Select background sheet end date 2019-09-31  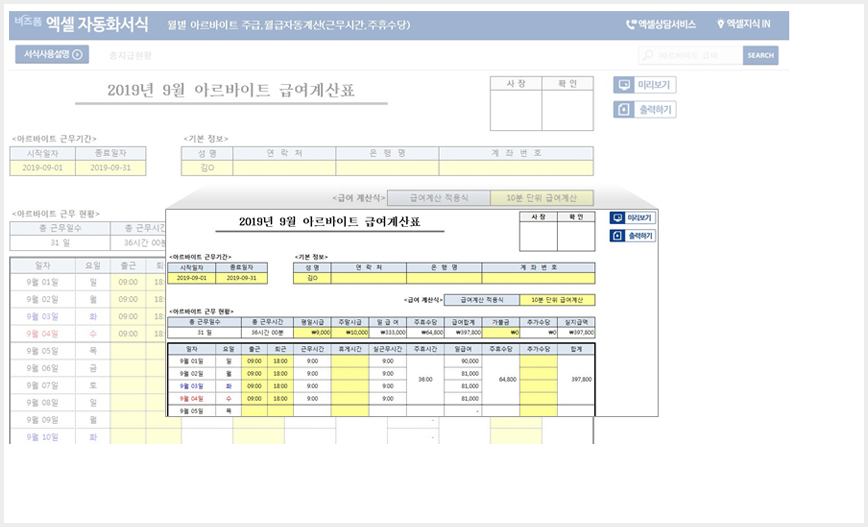coord(111,168)
